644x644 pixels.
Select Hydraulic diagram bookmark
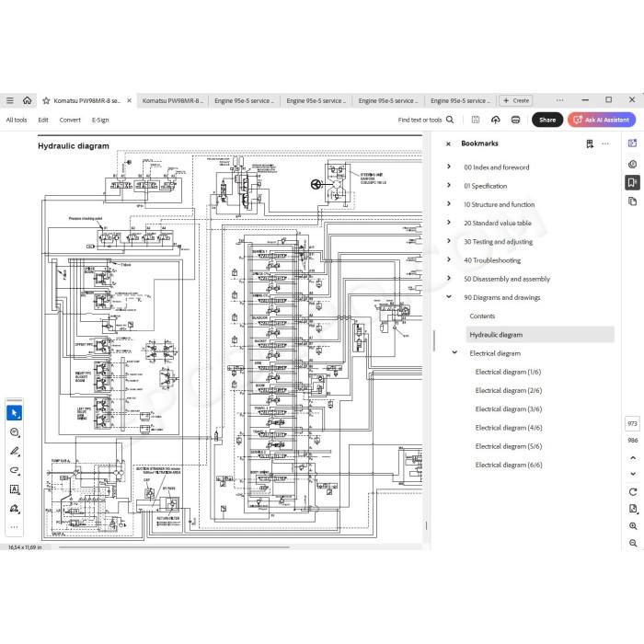(x=540, y=335)
